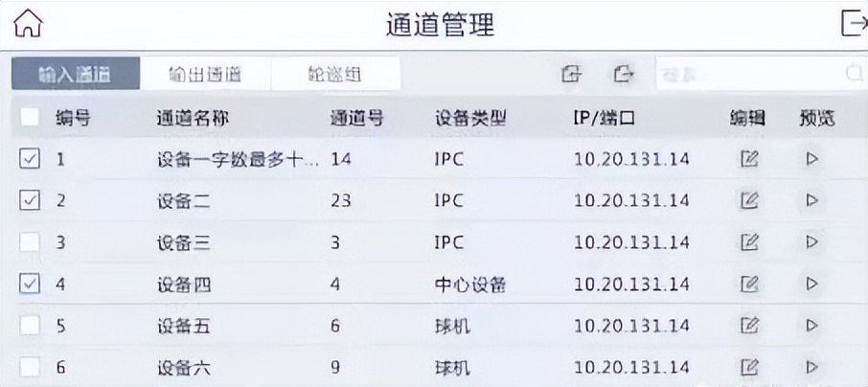Select the 输入通道 tab

(75, 74)
